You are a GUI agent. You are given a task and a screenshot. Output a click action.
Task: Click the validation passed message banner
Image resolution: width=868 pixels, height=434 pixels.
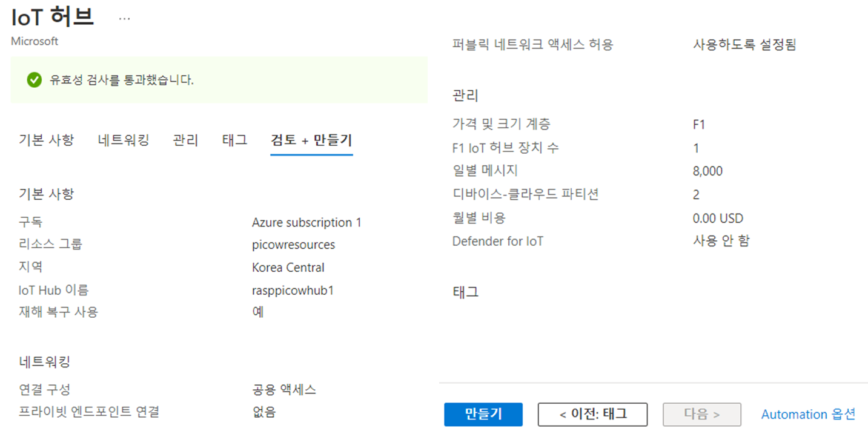click(x=219, y=80)
